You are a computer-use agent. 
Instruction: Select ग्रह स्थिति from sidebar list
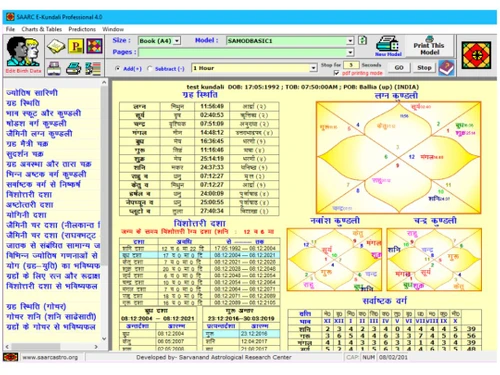point(23,103)
